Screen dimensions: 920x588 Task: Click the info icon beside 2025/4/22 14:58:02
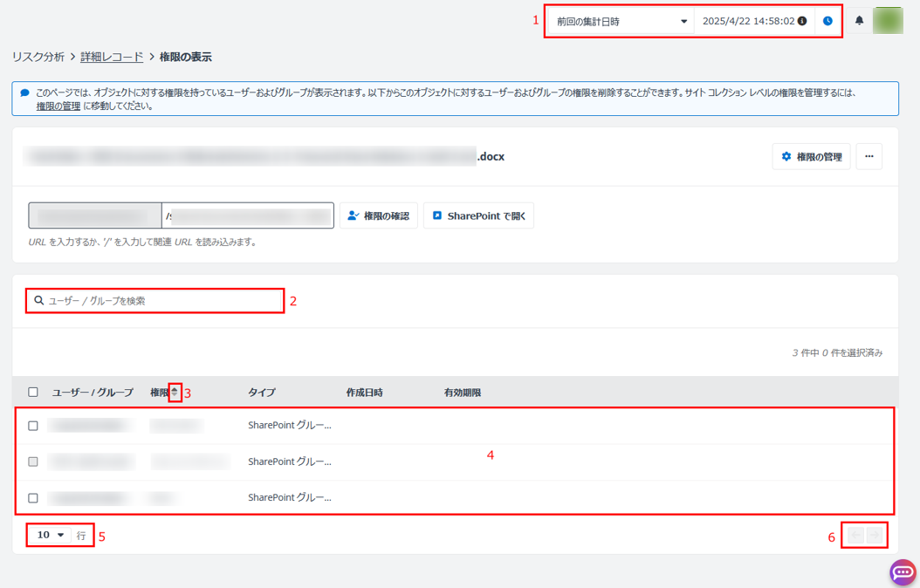click(x=802, y=21)
